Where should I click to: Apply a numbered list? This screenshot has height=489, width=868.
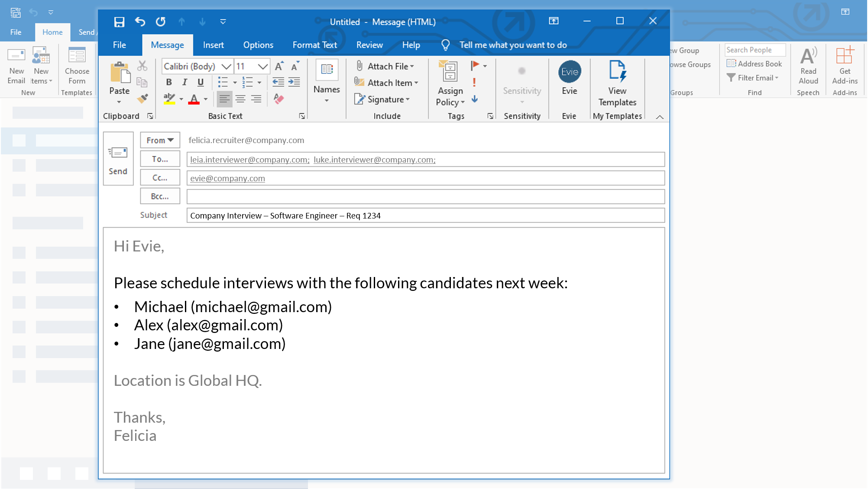click(248, 82)
